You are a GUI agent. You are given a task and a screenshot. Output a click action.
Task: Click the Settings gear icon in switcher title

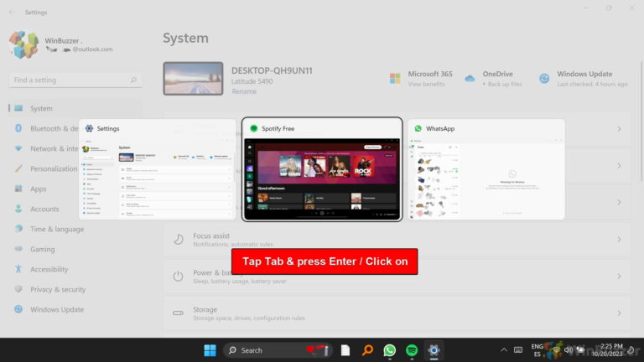pos(89,128)
